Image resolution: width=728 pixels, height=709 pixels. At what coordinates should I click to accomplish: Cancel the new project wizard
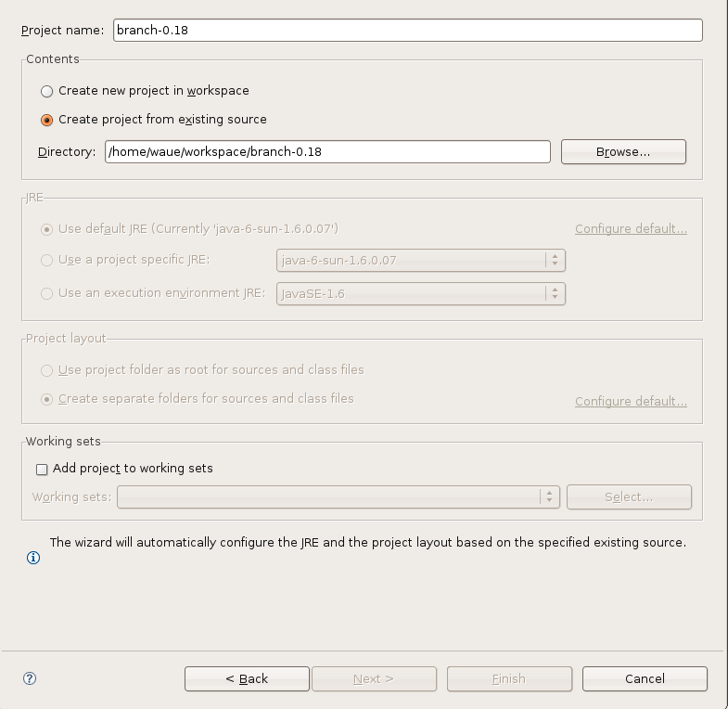[645, 678]
